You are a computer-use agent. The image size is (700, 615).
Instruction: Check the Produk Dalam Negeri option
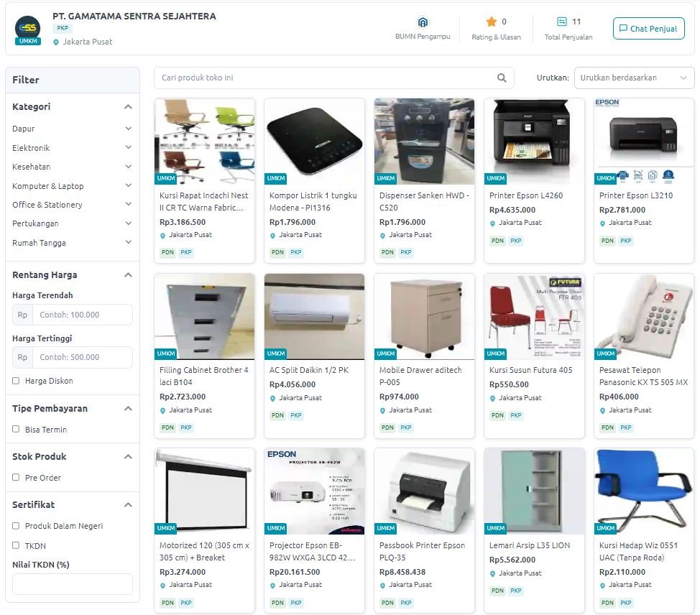tap(16, 526)
